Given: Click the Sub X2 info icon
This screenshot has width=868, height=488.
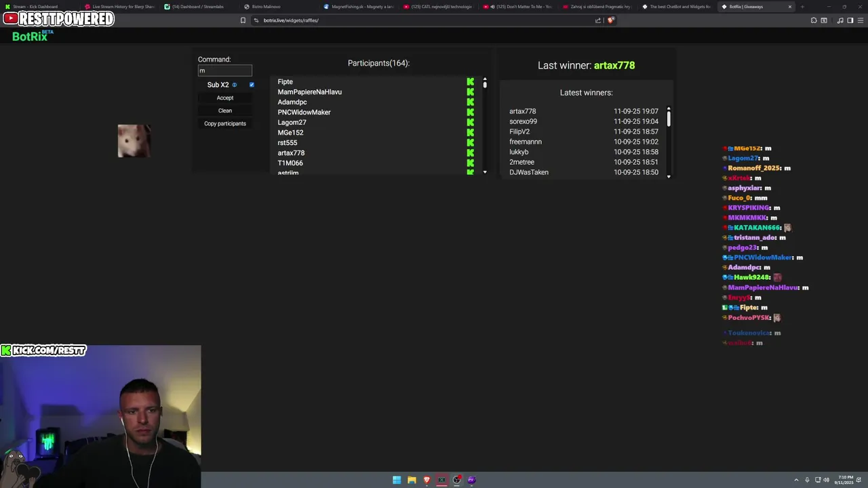Looking at the screenshot, I should click(235, 85).
